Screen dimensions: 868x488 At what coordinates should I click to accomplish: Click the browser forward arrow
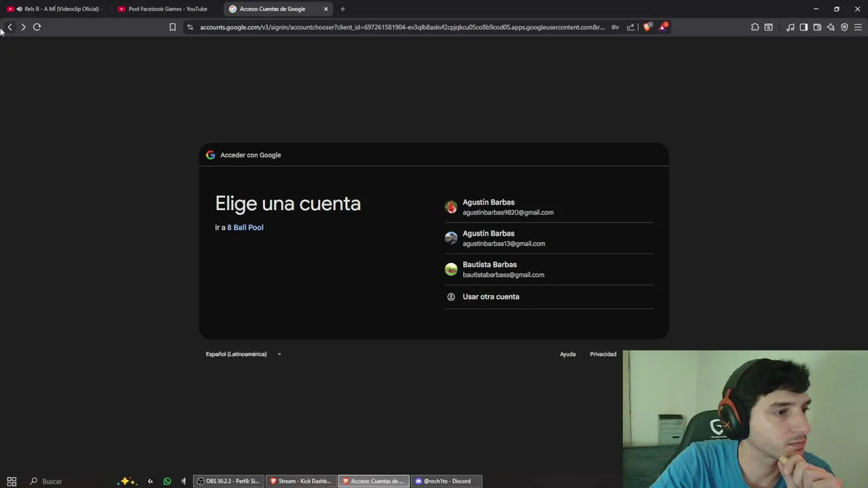coord(23,27)
